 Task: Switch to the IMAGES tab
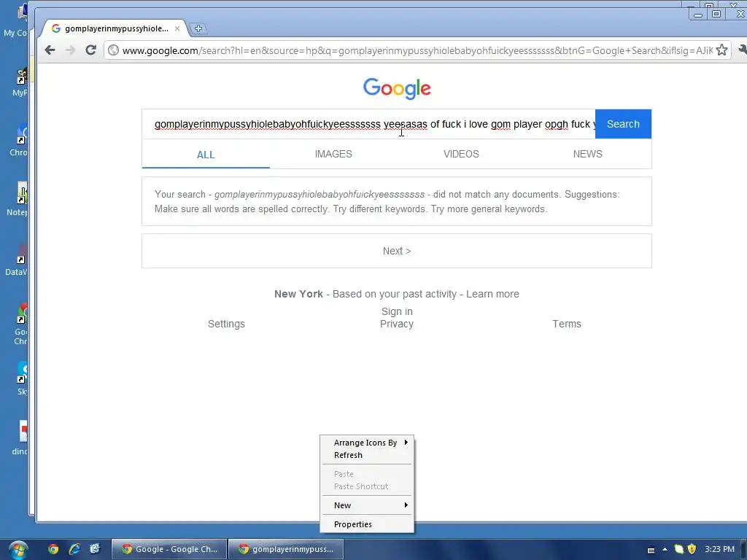tap(333, 154)
